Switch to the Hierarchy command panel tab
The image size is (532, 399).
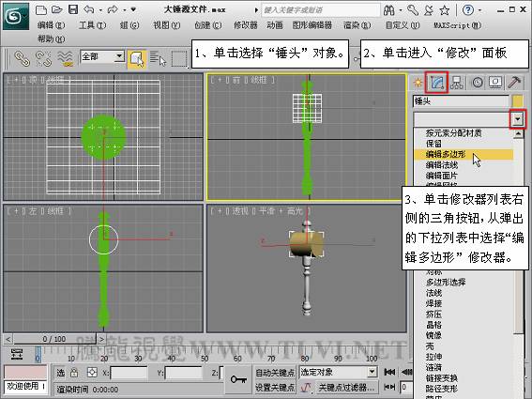(457, 83)
